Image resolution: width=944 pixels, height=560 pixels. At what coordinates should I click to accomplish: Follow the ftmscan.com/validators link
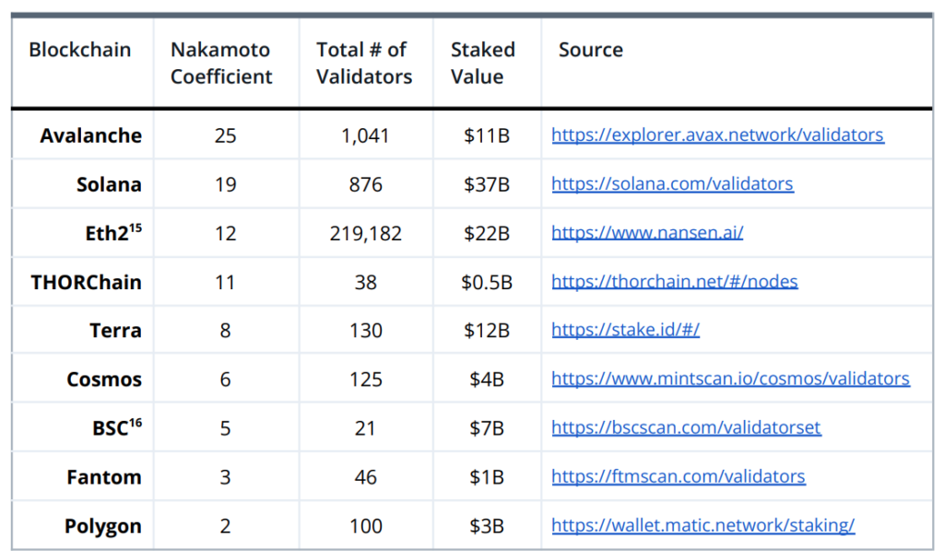tap(678, 476)
